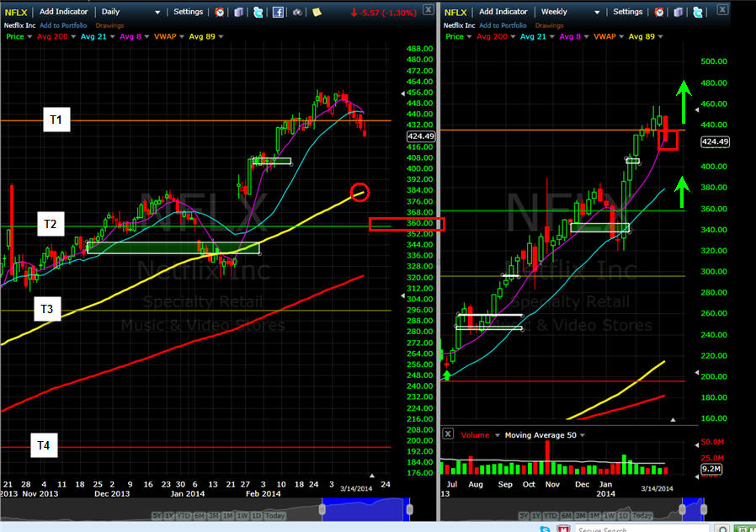This screenshot has height=532, width=756.
Task: Open the alert clock icon on the daily chart
Action: (220, 12)
